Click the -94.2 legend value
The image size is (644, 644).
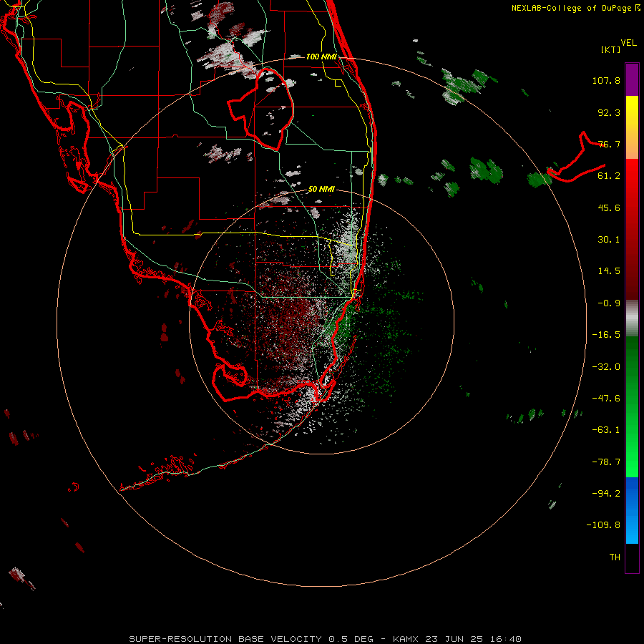(x=606, y=494)
